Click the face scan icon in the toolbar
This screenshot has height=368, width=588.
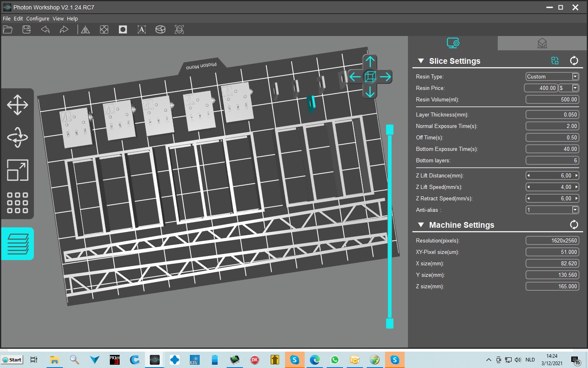[179, 29]
